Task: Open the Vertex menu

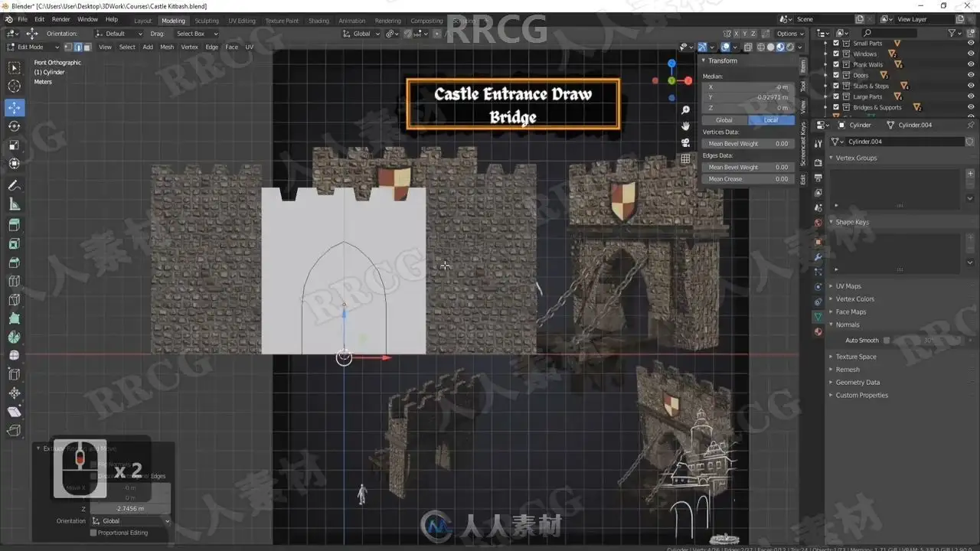Action: [189, 47]
